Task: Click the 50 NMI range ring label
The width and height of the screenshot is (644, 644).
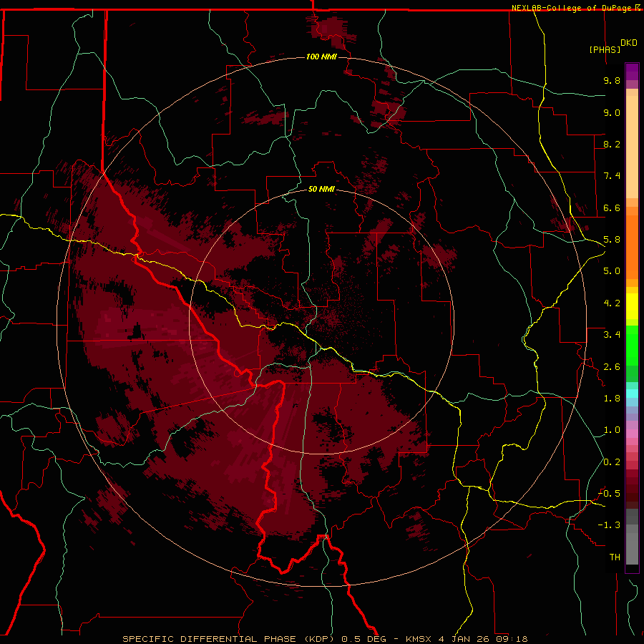Action: 321,189
